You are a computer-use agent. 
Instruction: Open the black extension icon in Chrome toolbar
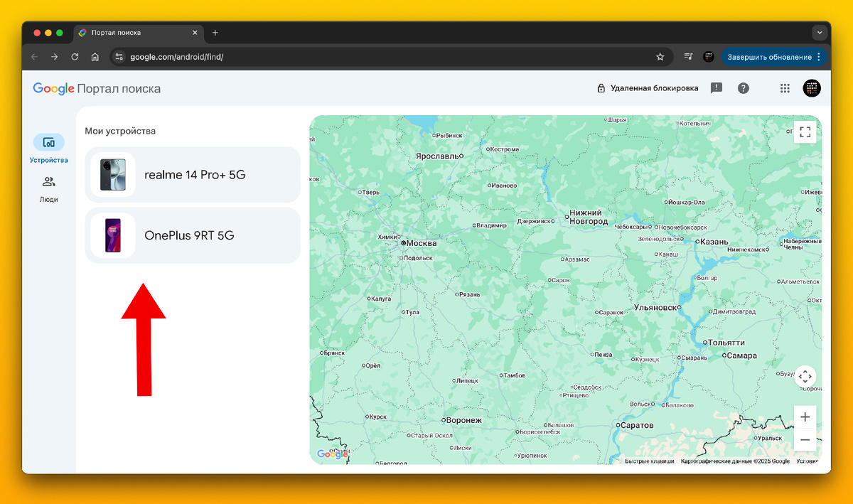pos(709,57)
